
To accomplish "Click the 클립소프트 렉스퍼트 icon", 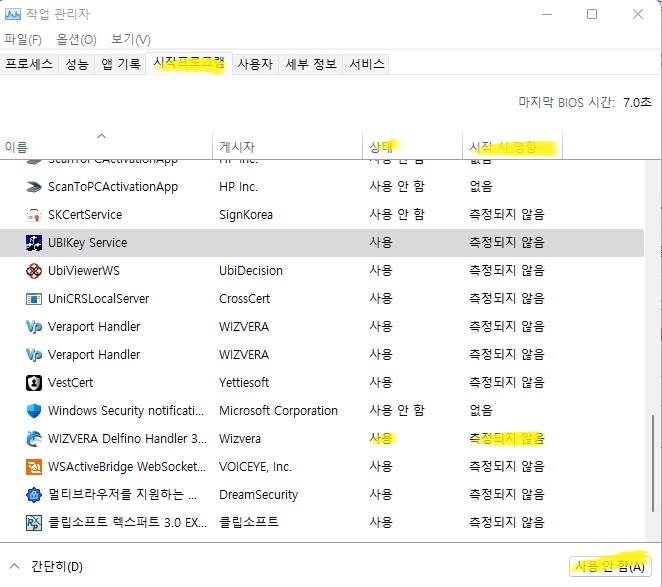I will pyautogui.click(x=34, y=523).
